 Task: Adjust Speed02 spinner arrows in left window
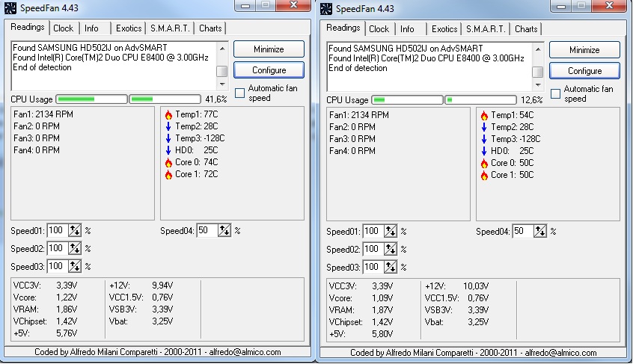[x=75, y=248]
